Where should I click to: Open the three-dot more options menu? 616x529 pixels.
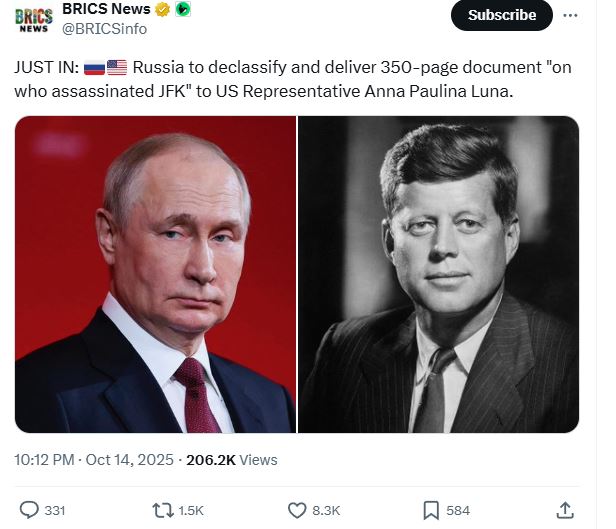point(570,15)
